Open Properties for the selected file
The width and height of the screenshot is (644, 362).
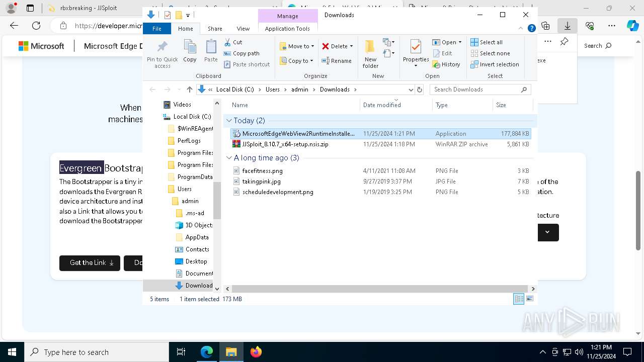[x=416, y=52]
